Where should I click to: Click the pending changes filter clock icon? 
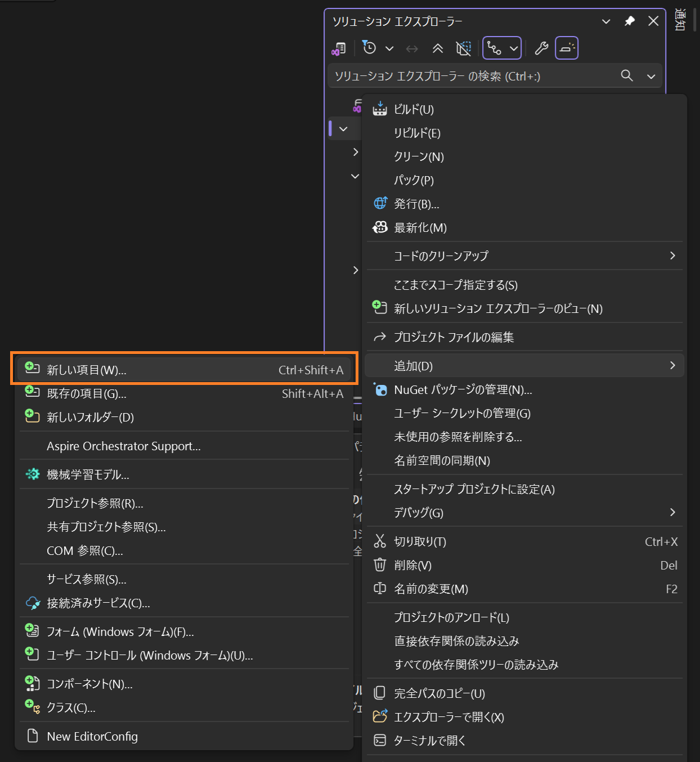click(x=369, y=47)
